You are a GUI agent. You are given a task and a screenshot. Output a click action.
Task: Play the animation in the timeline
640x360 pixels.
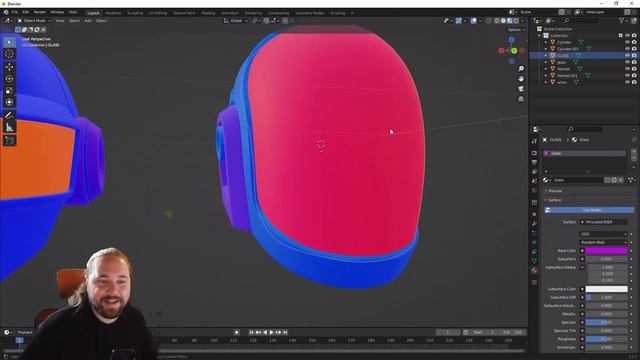pos(271,333)
